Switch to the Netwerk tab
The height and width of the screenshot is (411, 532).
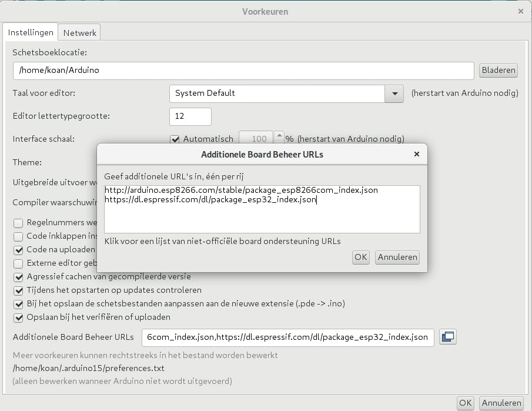80,33
